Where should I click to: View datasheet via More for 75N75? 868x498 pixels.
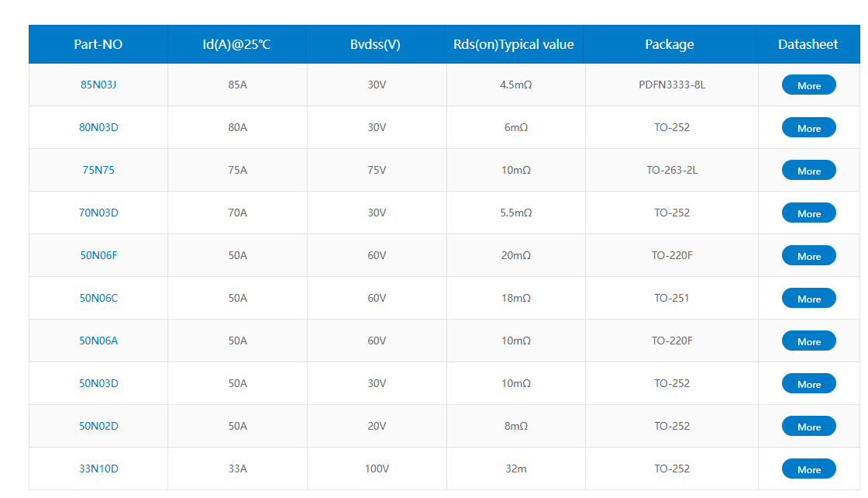pyautogui.click(x=808, y=171)
